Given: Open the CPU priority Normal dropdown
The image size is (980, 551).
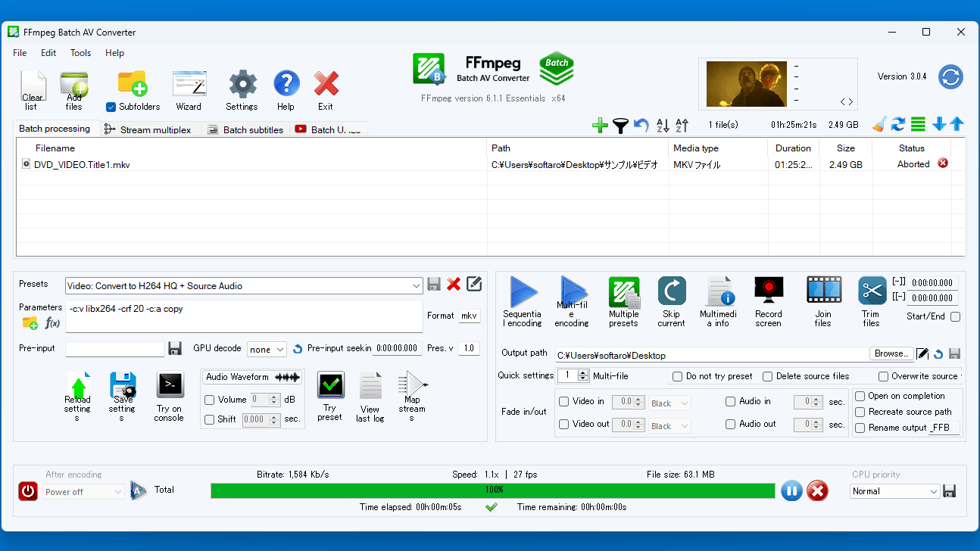Looking at the screenshot, I should tap(894, 491).
